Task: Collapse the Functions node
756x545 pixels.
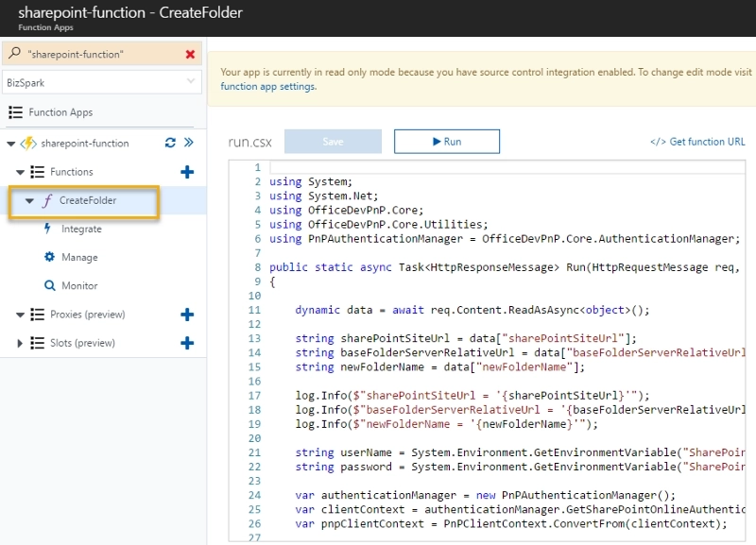Action: pyautogui.click(x=20, y=172)
